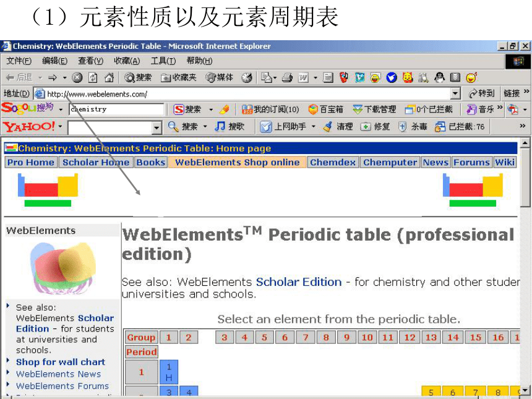Click the 清理 cleanup broom
532x399 pixels.
click(x=338, y=127)
